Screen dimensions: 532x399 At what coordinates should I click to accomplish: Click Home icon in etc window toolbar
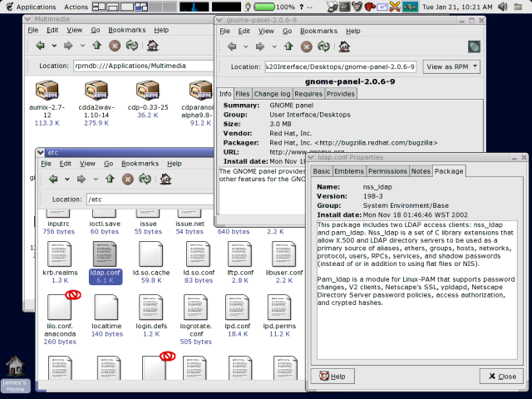coord(165,179)
